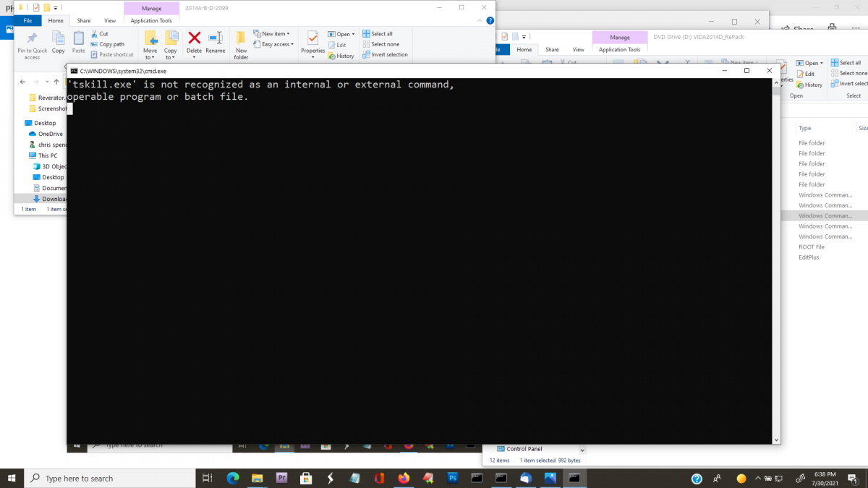Open Adobe Premiere Pro from the taskbar
This screenshot has height=488, width=868.
tap(281, 478)
